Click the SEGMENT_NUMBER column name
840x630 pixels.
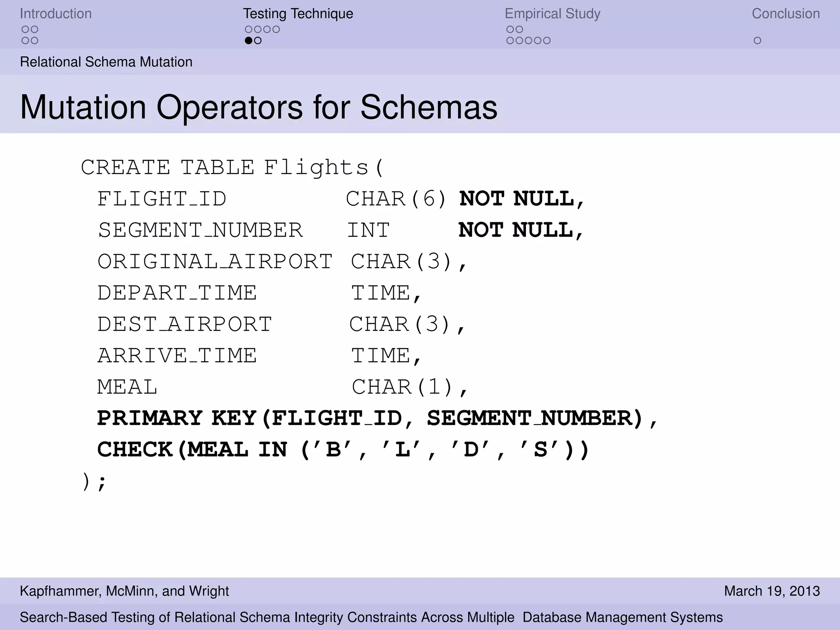200,231
